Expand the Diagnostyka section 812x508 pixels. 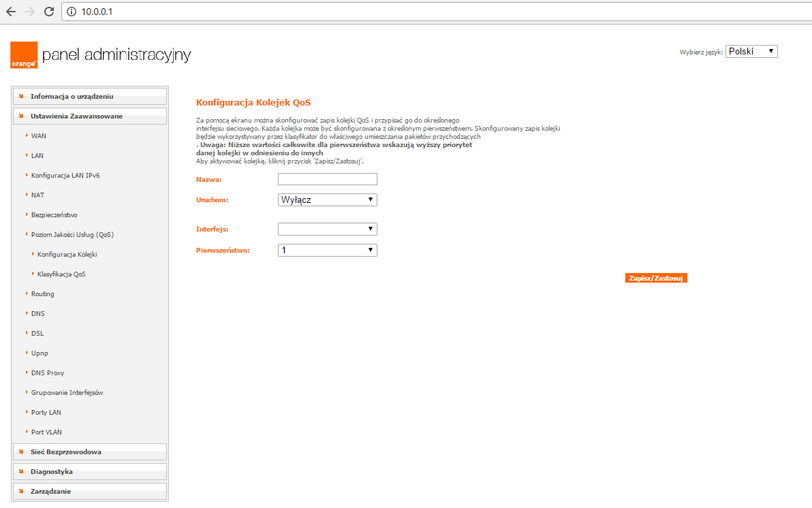90,472
